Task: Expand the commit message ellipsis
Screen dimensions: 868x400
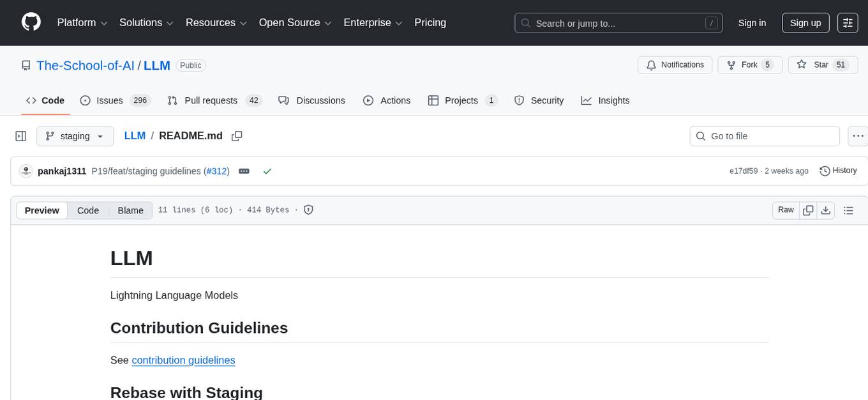Action: point(244,171)
